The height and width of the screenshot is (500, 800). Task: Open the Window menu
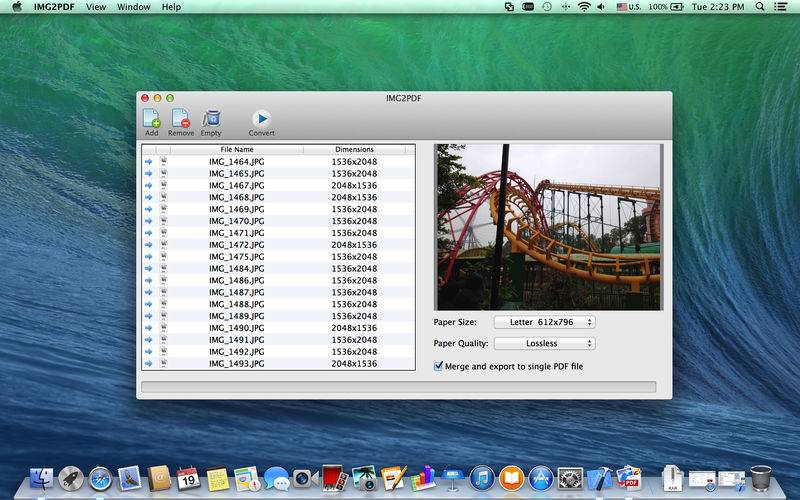(134, 7)
